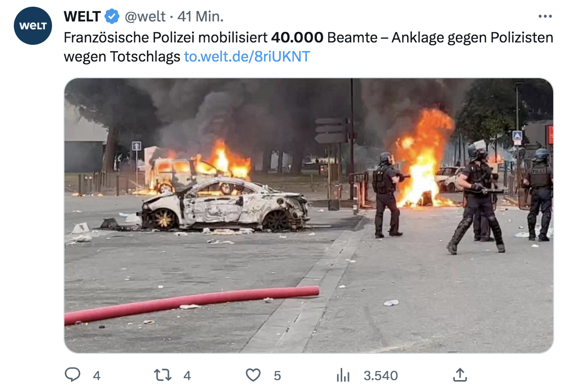View analytics via the bar chart icon
The image size is (567, 392).
point(343,375)
